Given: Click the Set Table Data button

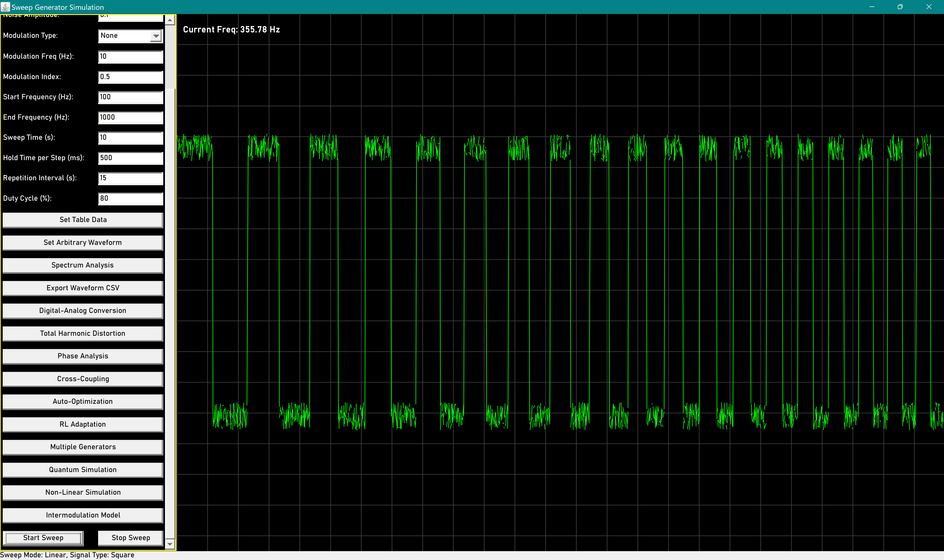Looking at the screenshot, I should tap(83, 220).
